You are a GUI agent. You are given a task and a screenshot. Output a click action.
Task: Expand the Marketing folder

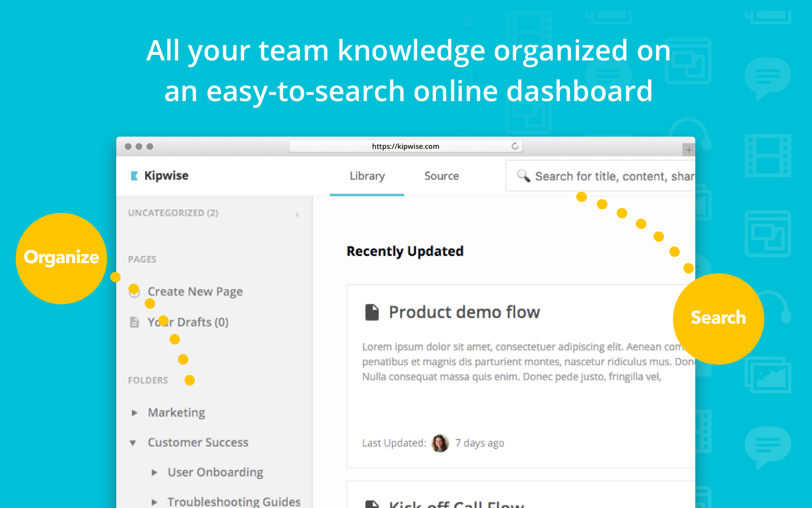(x=133, y=412)
